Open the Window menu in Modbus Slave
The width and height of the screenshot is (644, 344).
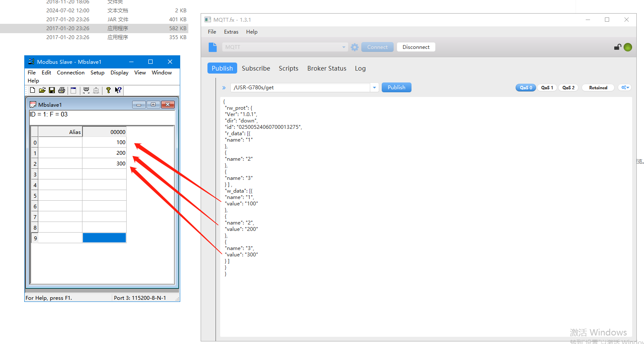(162, 73)
